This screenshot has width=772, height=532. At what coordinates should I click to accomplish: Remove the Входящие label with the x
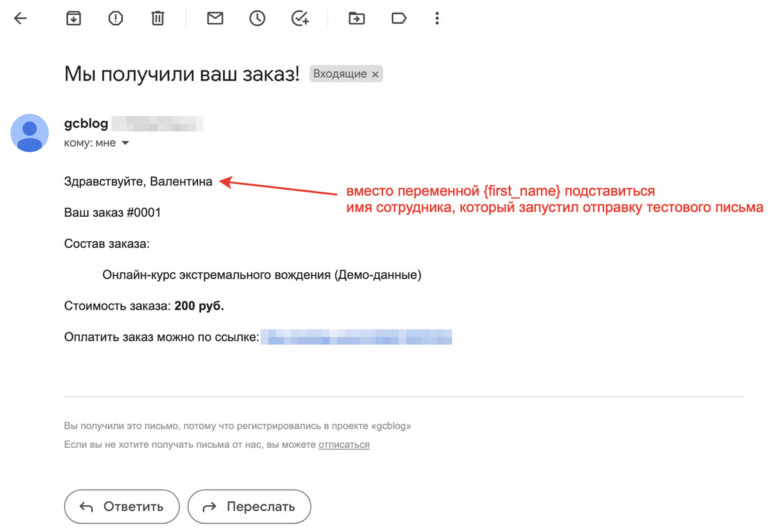tap(375, 75)
